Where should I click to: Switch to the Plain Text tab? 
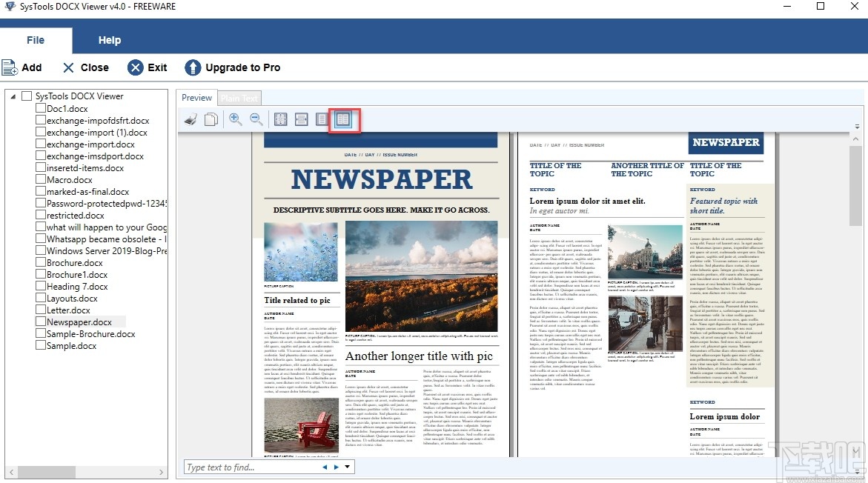click(239, 97)
